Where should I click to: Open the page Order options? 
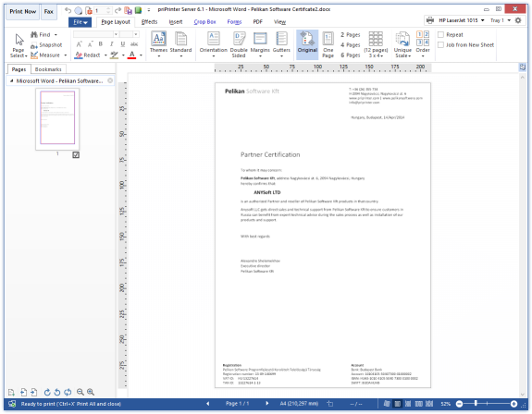click(x=423, y=44)
